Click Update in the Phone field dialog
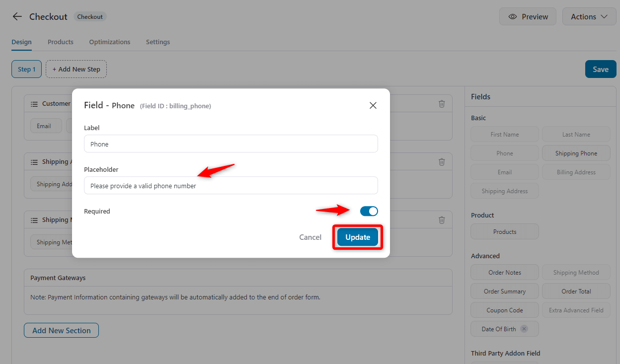 [358, 237]
